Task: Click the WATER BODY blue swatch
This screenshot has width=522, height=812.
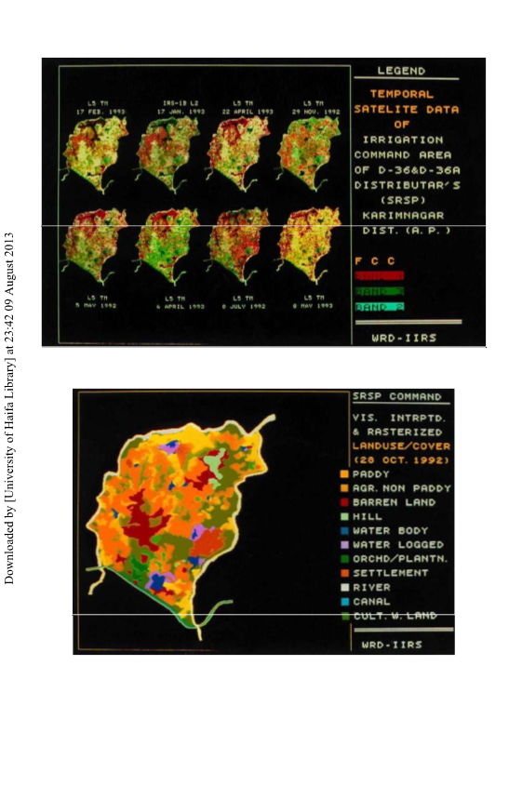Action: [344, 531]
